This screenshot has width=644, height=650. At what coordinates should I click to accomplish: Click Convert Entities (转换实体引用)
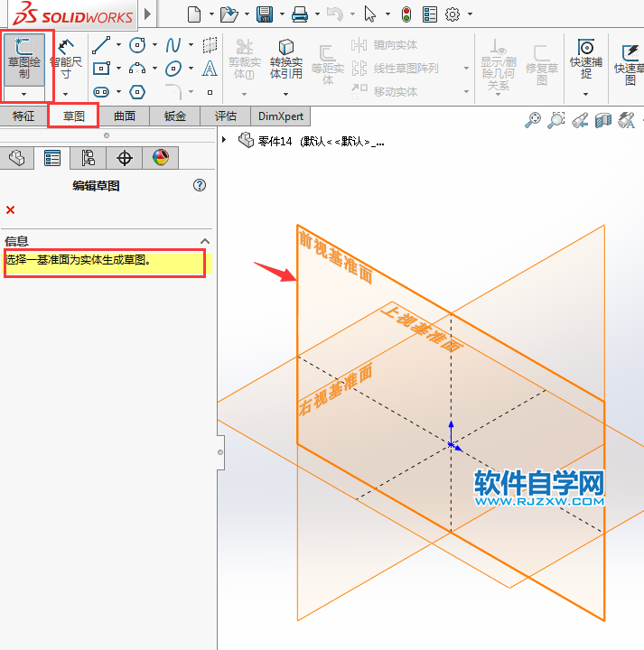(285, 59)
